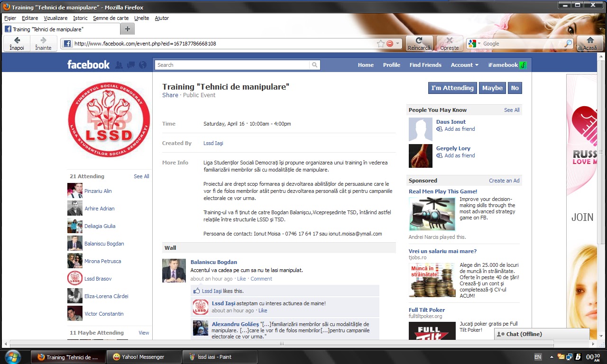Open Find Friends
The height and width of the screenshot is (364, 607).
coord(425,65)
